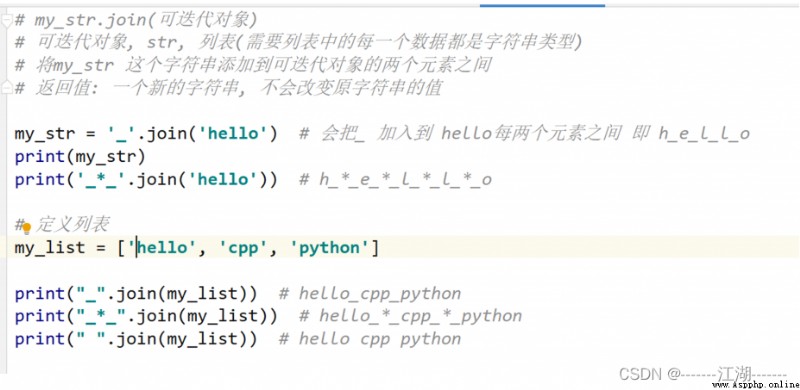Click the h_e_l_l_o comment text
This screenshot has width=800, height=390.
704,134
